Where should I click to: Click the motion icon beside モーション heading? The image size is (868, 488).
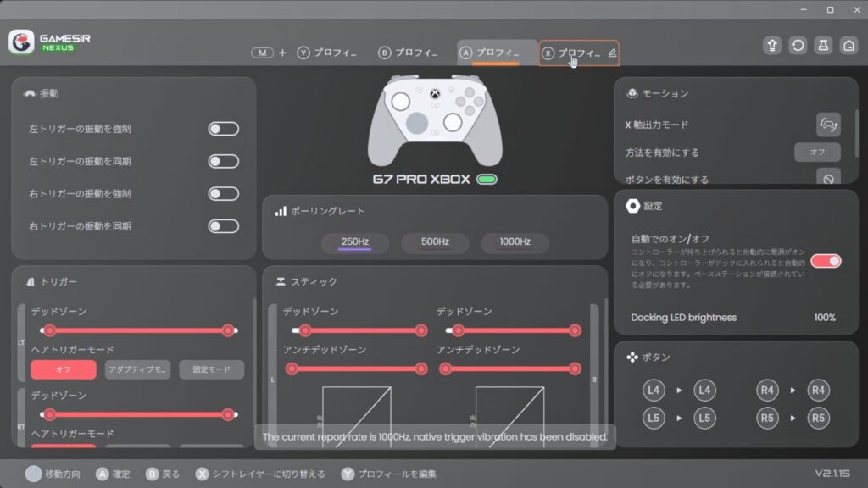(632, 93)
